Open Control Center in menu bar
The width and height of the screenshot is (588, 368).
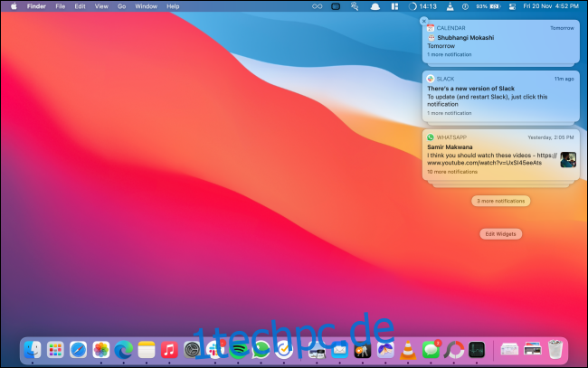(x=512, y=6)
